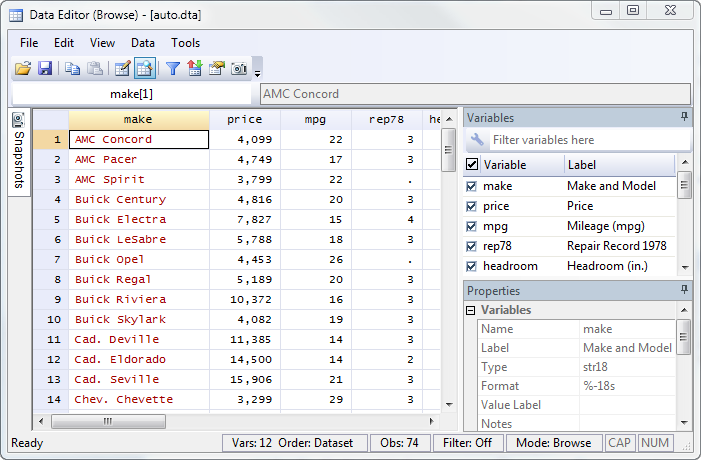Click the mpg column header
701x460 pixels.
tap(315, 119)
